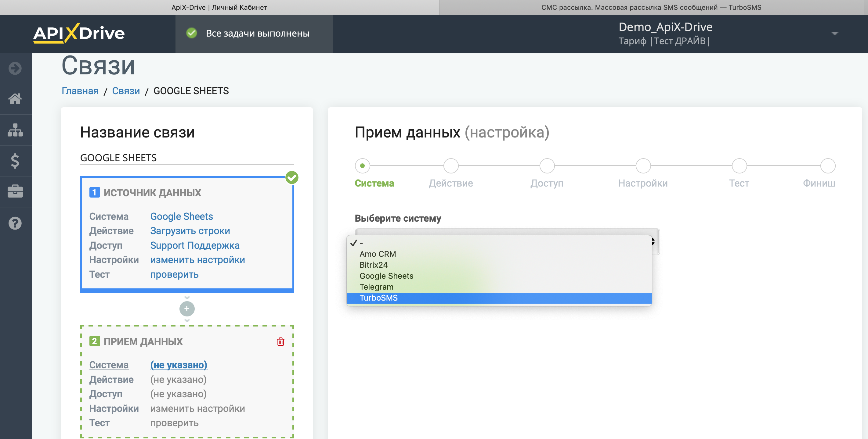
Task: Click Финиш step label
Action: coord(819,183)
